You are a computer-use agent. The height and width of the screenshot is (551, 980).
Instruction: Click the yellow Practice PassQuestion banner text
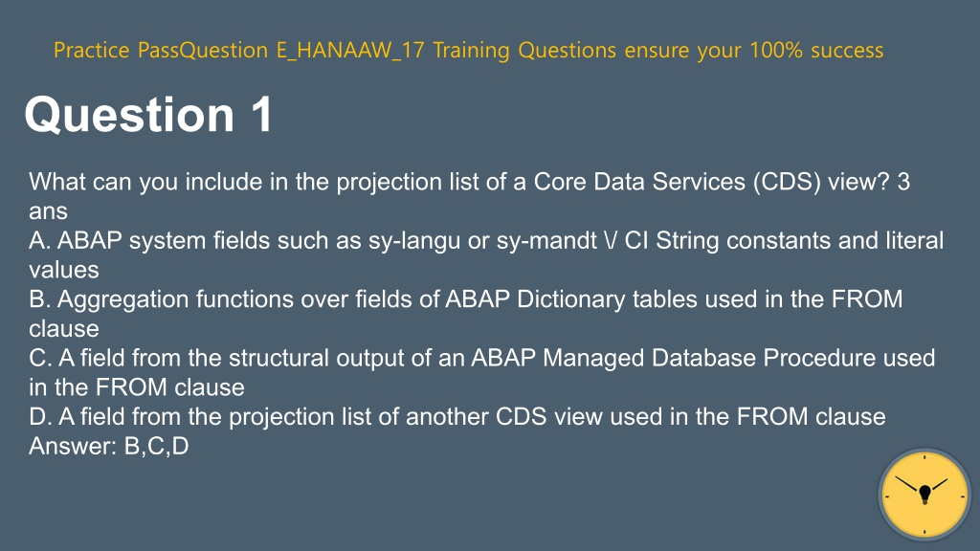(x=468, y=50)
